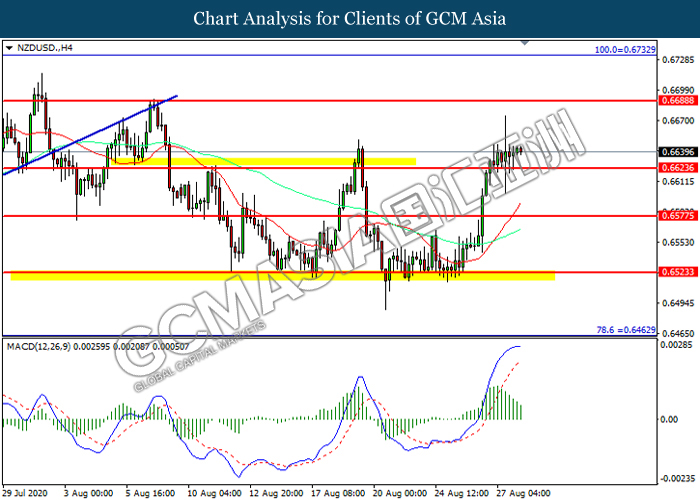Screen dimensions: 700x500
Task: Select the Chart Analysis for Clients header title
Action: (x=350, y=19)
